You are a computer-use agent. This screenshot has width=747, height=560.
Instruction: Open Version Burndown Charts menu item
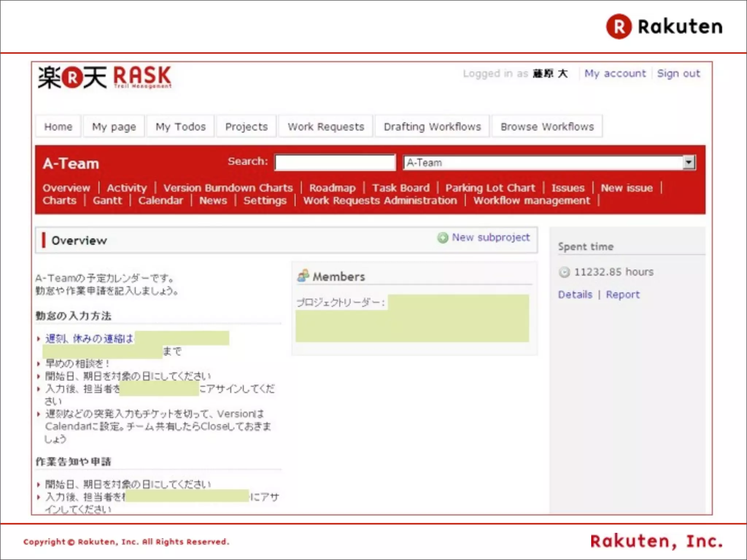pos(228,188)
